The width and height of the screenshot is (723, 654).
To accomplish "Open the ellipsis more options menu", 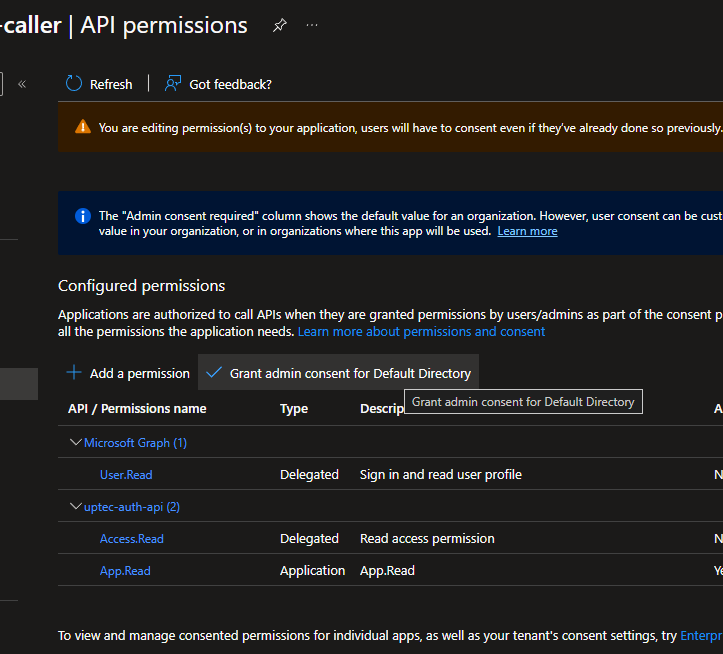I will (x=312, y=26).
